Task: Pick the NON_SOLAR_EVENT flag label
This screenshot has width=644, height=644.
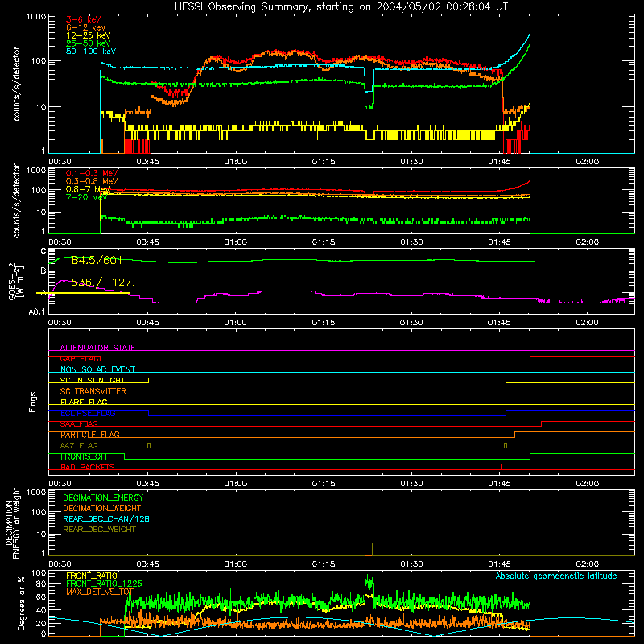Action: coord(97,369)
